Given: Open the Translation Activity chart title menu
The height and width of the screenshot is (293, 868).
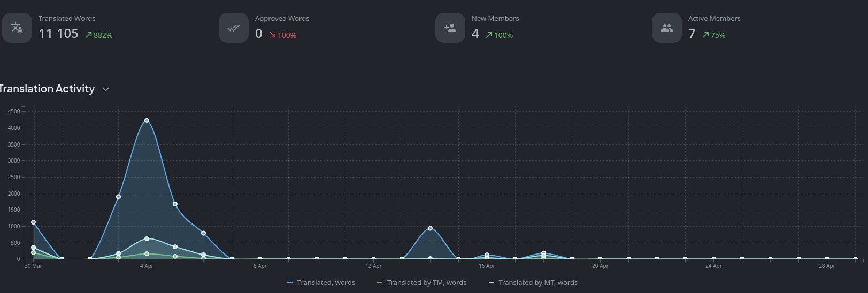Looking at the screenshot, I should click(x=47, y=89).
